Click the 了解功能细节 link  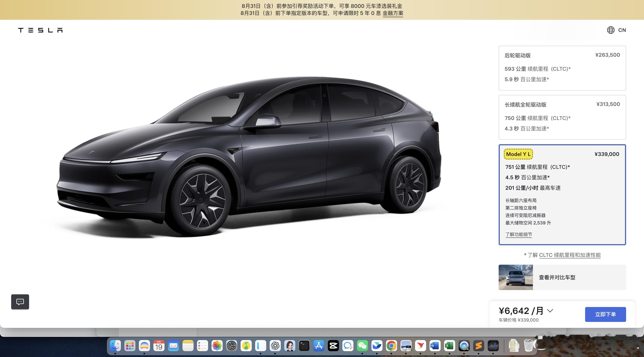pyautogui.click(x=519, y=234)
